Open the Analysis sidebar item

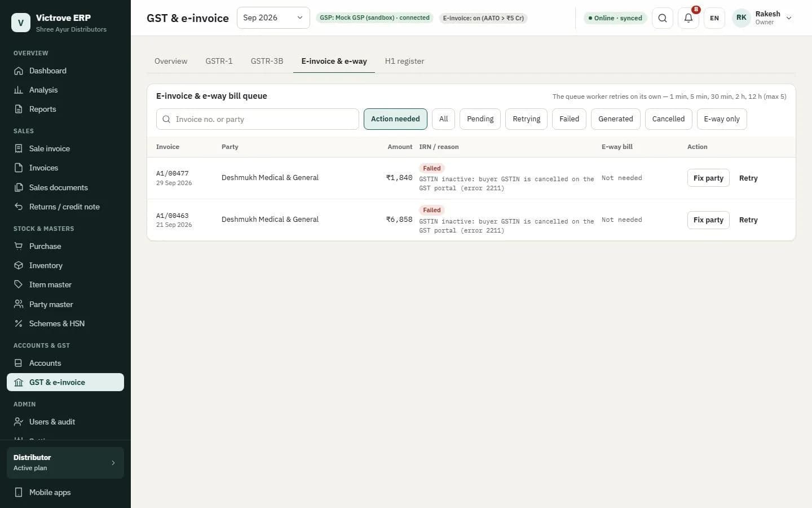pos(65,90)
